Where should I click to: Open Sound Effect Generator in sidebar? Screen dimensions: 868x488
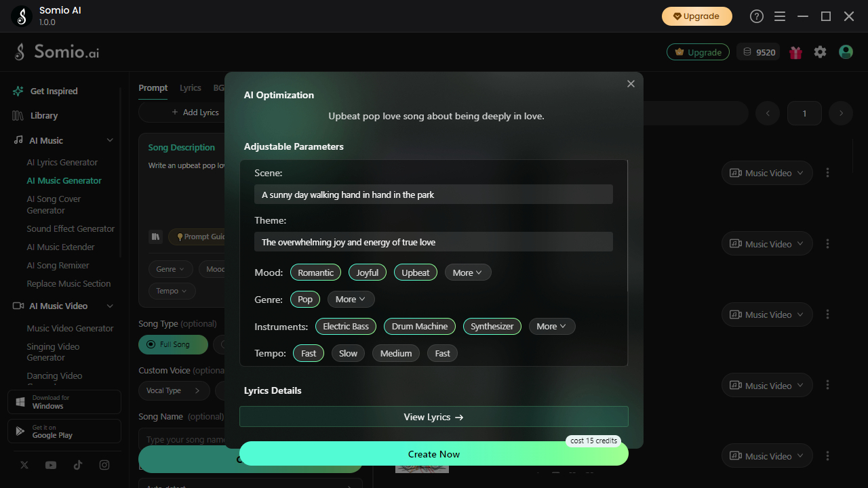71,228
